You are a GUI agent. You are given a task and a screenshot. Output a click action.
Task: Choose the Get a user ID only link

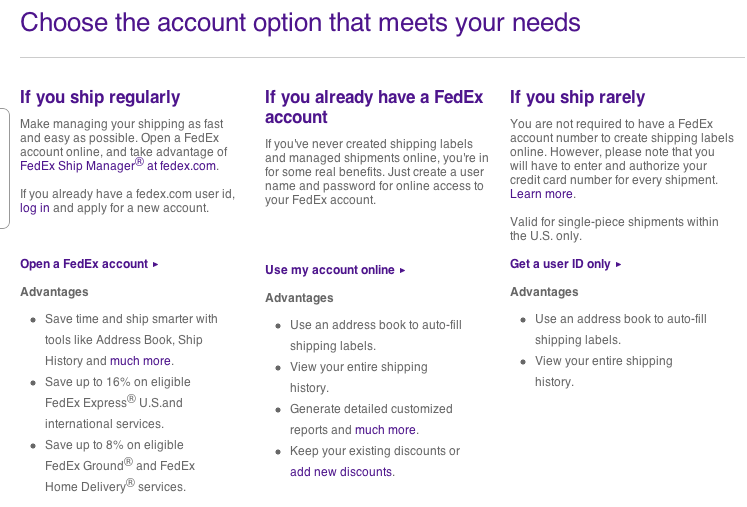click(x=560, y=264)
